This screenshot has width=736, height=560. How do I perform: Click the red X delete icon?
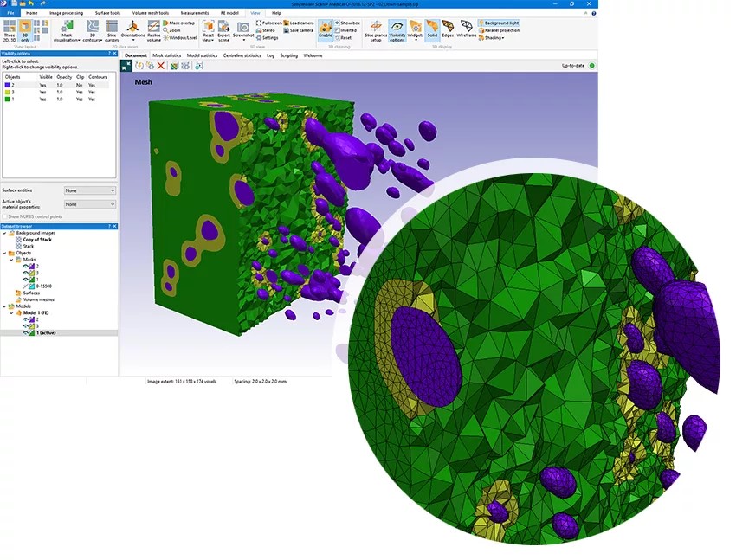click(160, 66)
